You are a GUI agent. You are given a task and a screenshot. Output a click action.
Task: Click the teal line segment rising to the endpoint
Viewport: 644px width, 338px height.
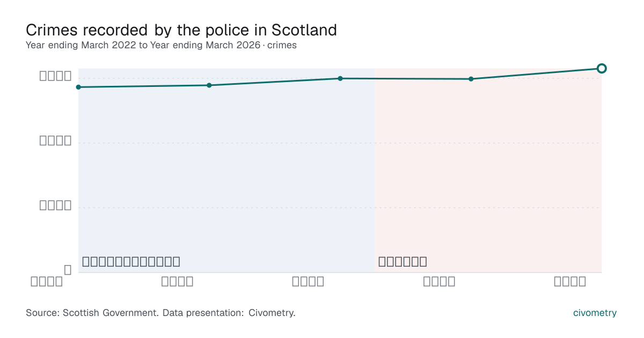537,74
